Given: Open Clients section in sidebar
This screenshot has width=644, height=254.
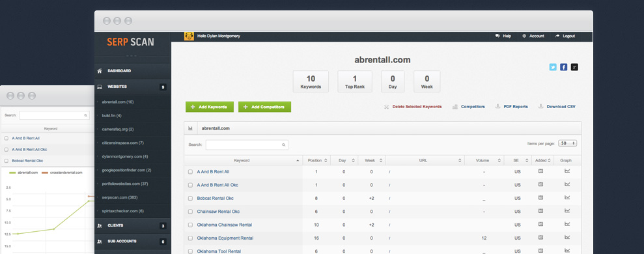Looking at the screenshot, I should pos(133,226).
